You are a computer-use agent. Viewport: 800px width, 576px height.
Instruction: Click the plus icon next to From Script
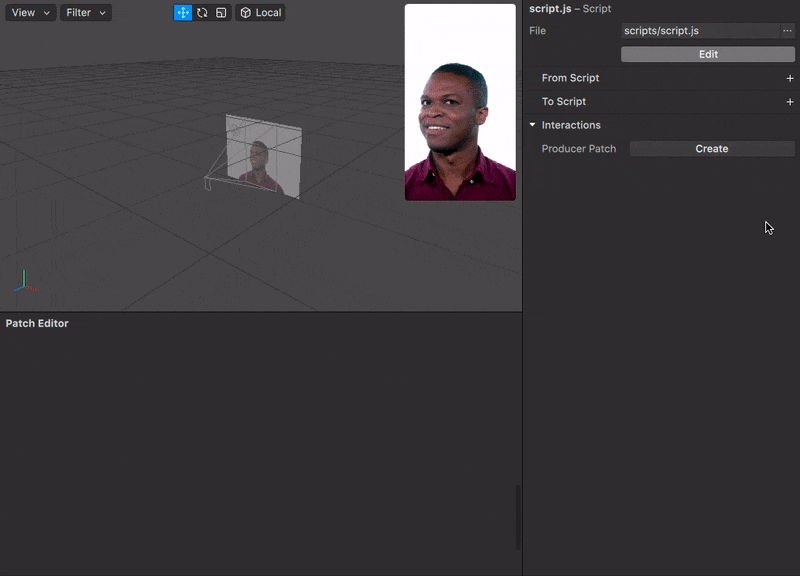(789, 77)
